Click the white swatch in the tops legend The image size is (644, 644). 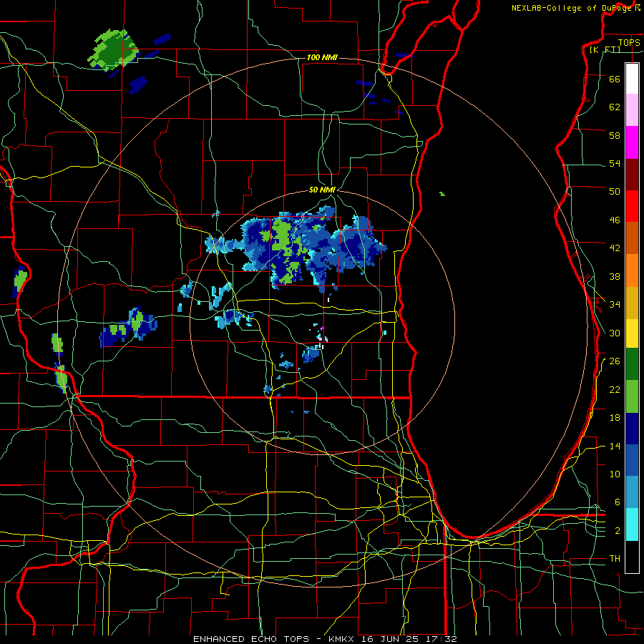click(632, 79)
